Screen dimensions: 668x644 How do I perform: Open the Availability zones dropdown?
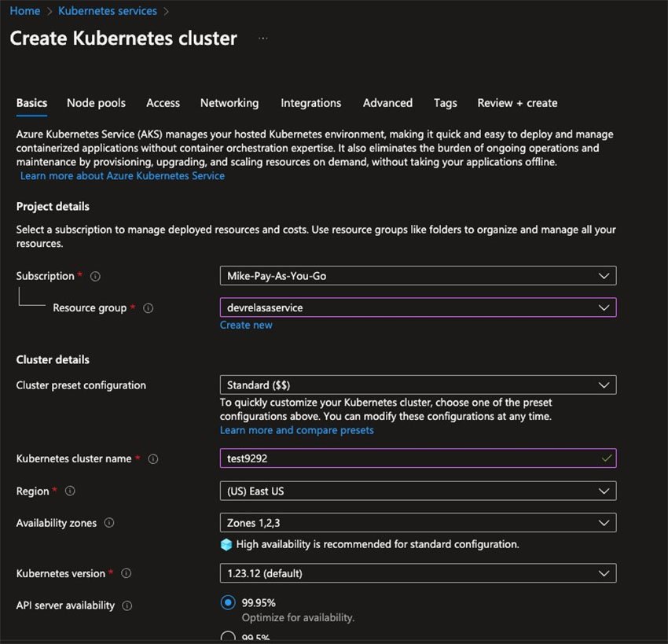pyautogui.click(x=417, y=523)
